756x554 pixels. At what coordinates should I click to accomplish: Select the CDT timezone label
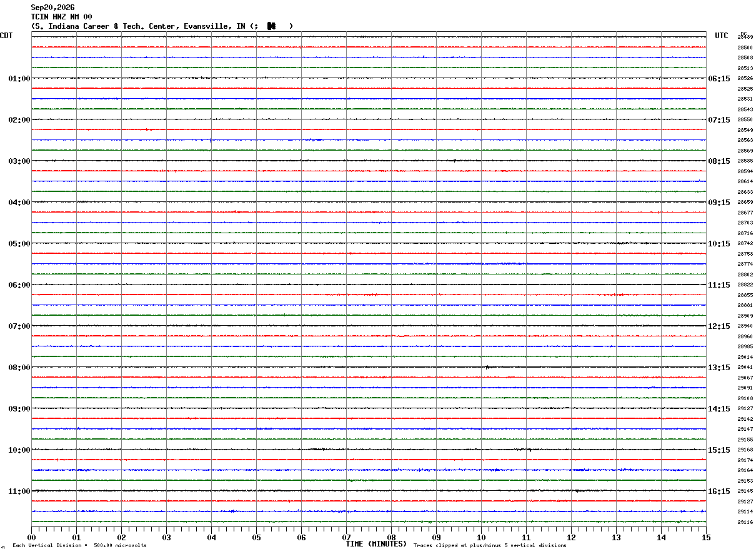click(6, 36)
